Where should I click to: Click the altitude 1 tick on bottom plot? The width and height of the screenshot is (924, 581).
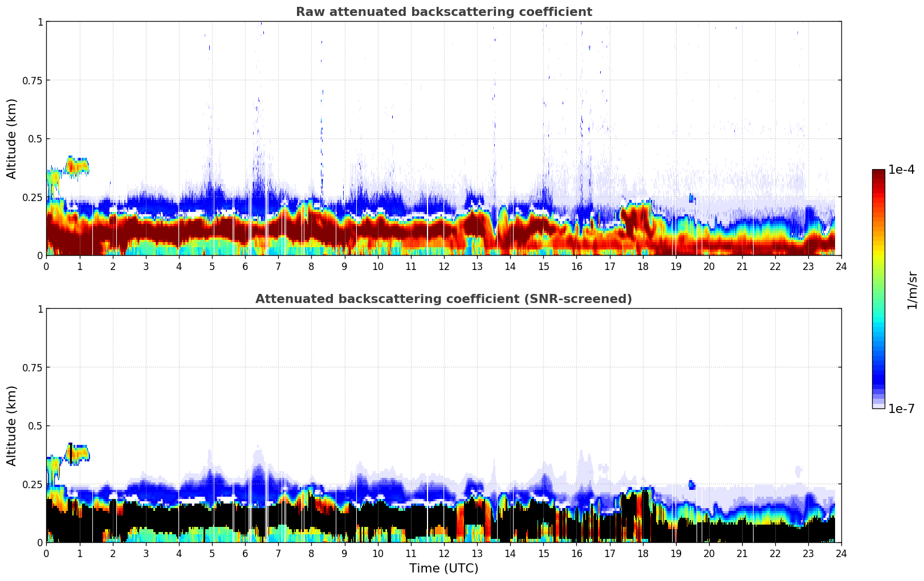[40, 309]
